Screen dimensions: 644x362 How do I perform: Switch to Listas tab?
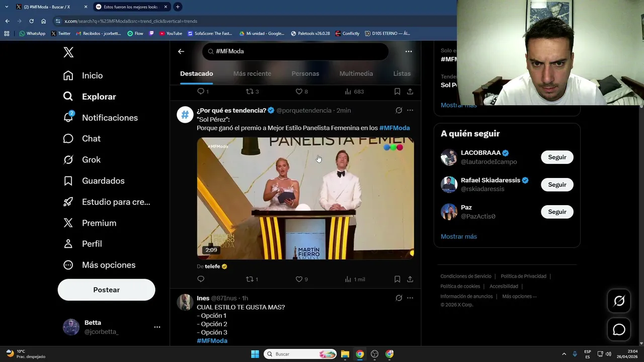click(402, 73)
